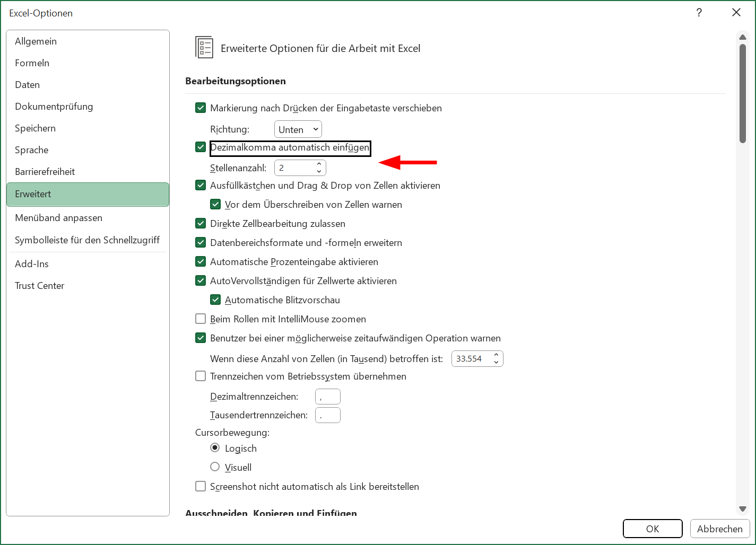This screenshot has height=545, width=756.
Task: Open Dokumentprüfung settings
Action: (x=88, y=107)
